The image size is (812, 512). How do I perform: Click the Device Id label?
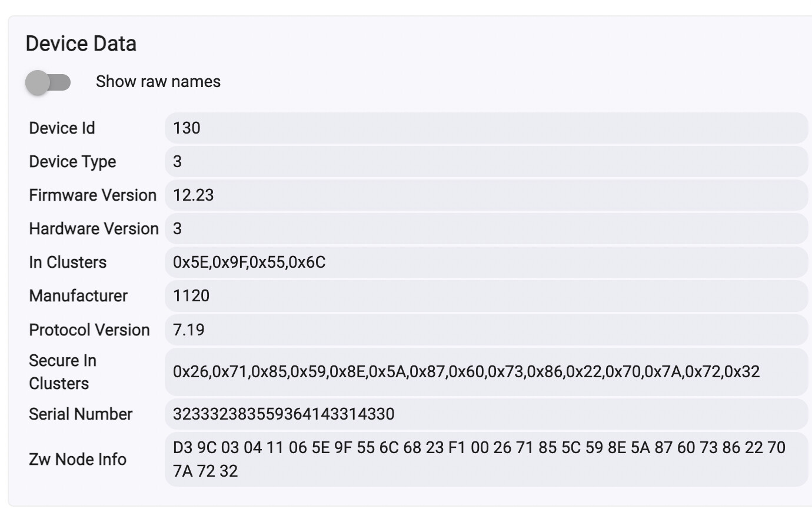(x=62, y=128)
